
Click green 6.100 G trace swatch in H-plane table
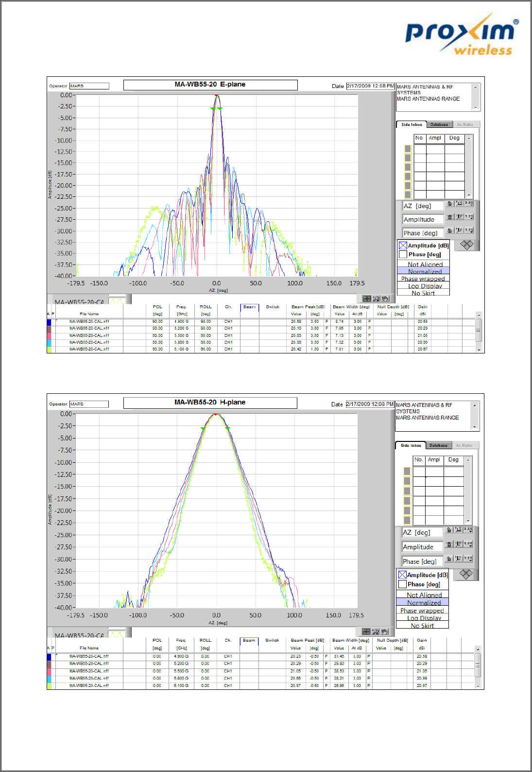49,686
